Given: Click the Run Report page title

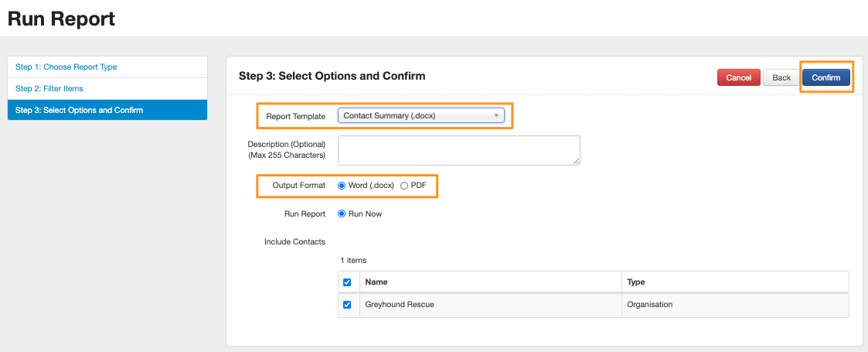Looking at the screenshot, I should (62, 19).
